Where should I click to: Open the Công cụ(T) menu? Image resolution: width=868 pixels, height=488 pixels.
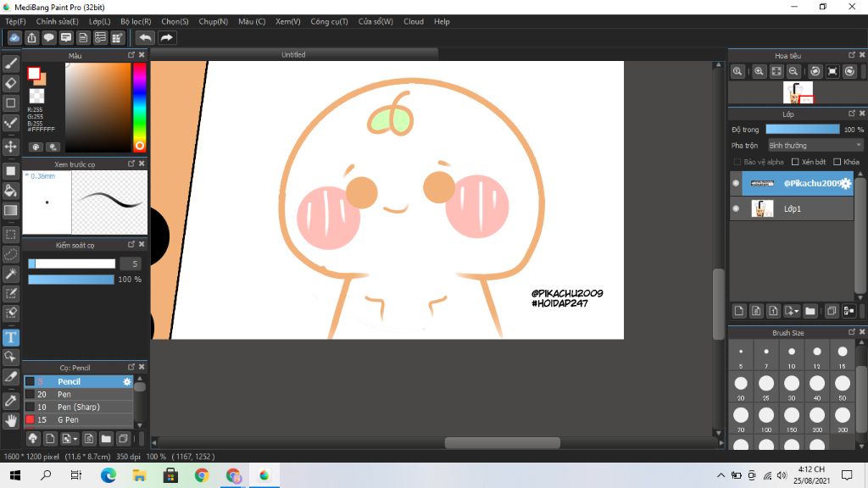[329, 21]
